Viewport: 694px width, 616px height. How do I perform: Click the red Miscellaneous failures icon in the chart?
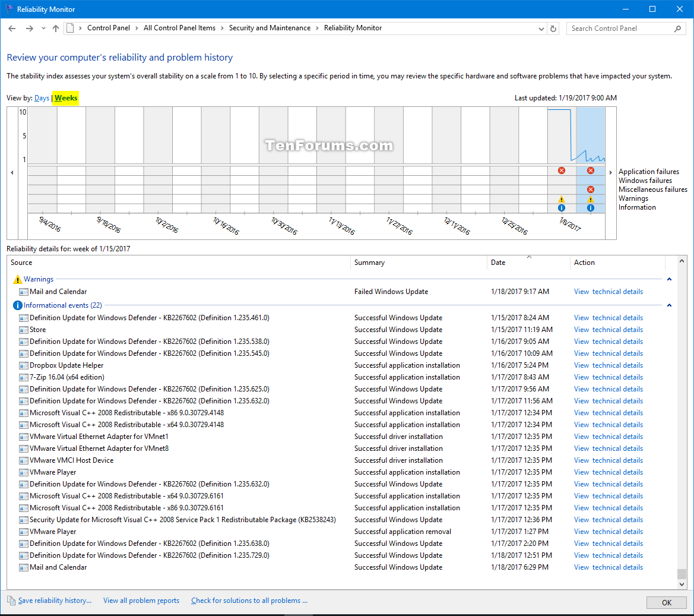click(x=591, y=189)
